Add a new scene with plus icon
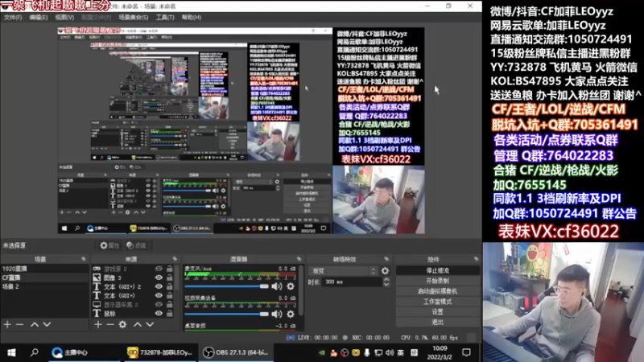This screenshot has width=644, height=362. pos(7,325)
